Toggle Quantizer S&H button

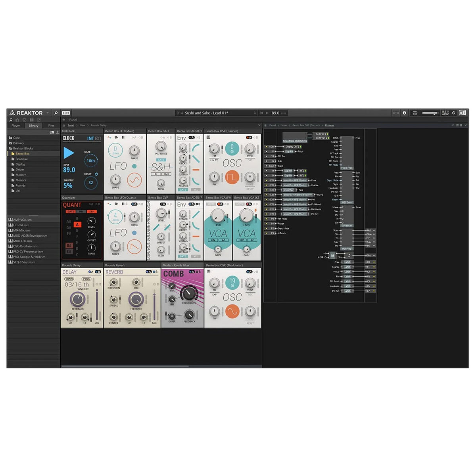click(x=92, y=212)
